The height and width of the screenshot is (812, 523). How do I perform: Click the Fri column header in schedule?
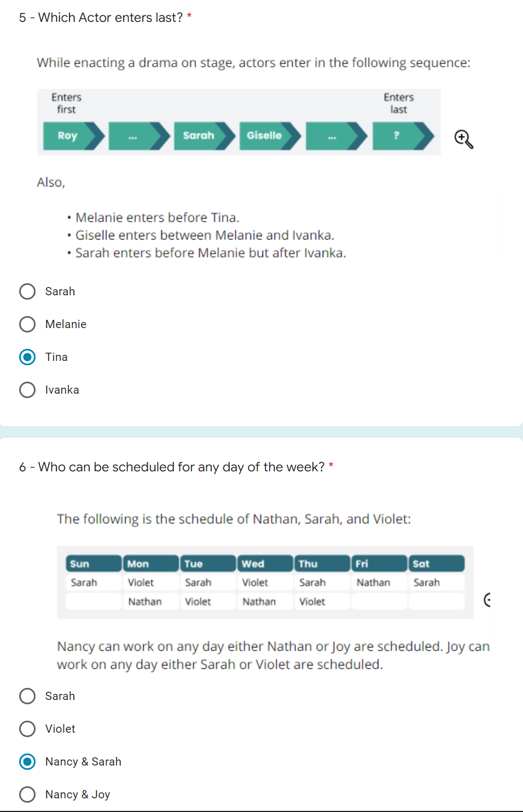[379, 564]
